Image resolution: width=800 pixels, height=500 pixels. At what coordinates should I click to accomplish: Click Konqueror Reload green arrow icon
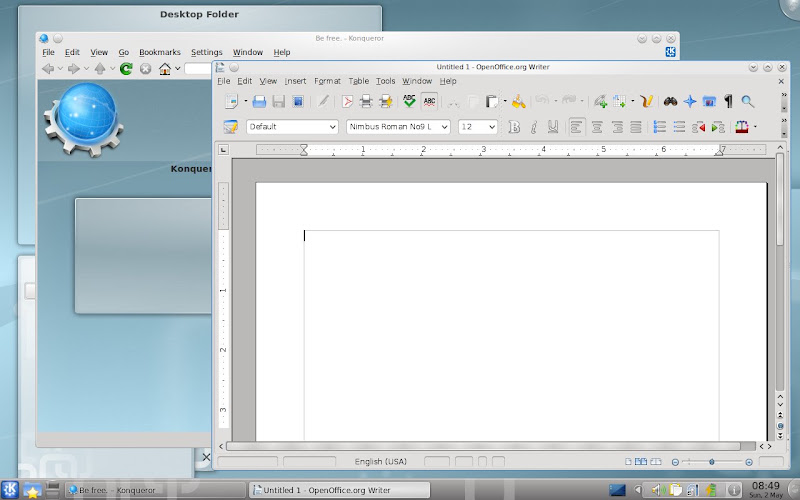126,68
